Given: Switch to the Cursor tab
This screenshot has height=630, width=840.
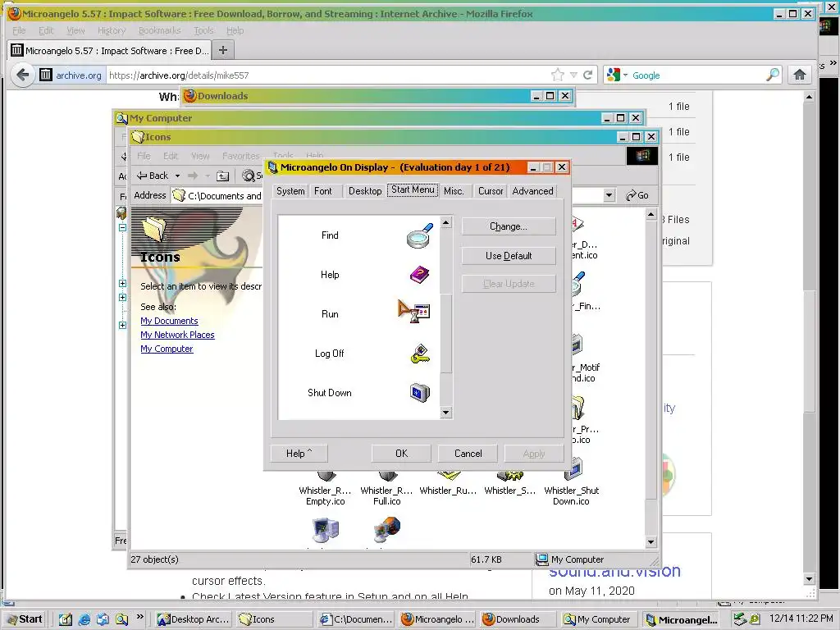Looking at the screenshot, I should pyautogui.click(x=491, y=191).
